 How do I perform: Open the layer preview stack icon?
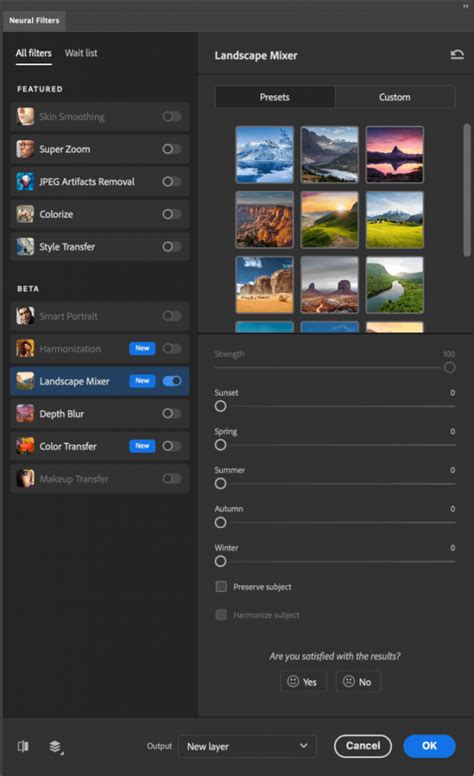click(x=55, y=746)
